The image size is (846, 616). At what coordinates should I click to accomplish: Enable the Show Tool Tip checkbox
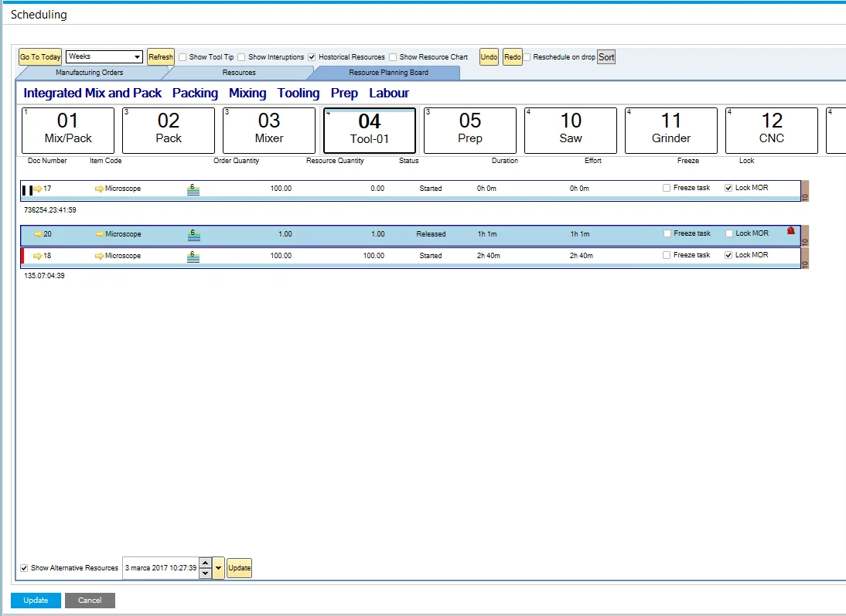click(183, 57)
